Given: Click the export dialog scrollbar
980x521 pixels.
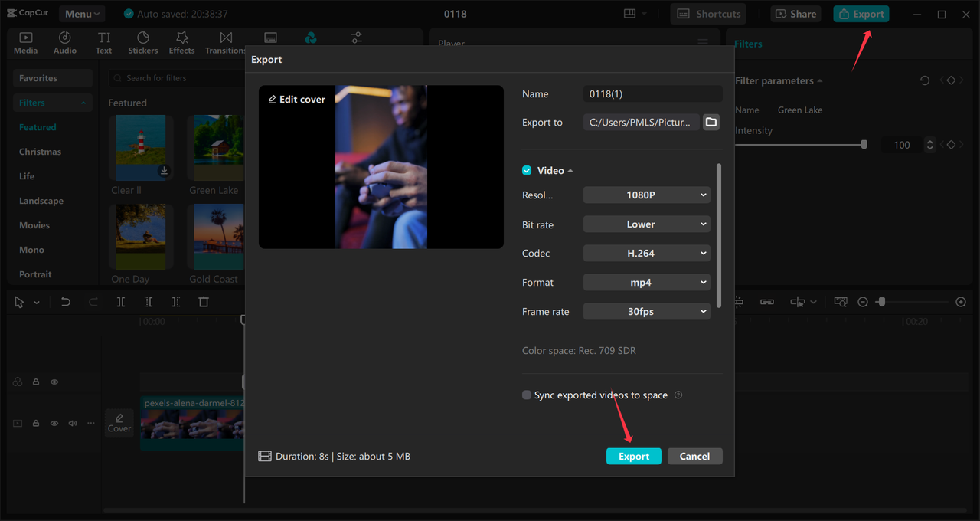Looking at the screenshot, I should click(x=718, y=235).
